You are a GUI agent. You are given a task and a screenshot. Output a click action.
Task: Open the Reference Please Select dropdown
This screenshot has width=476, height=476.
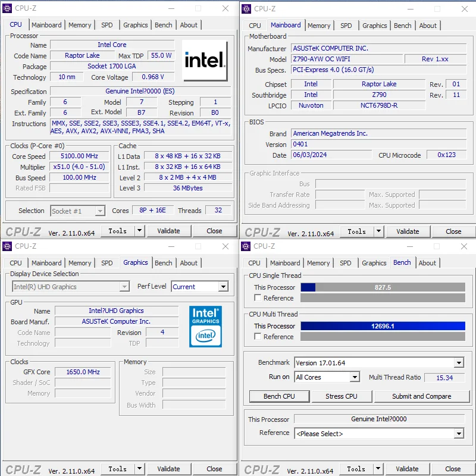coord(379,434)
